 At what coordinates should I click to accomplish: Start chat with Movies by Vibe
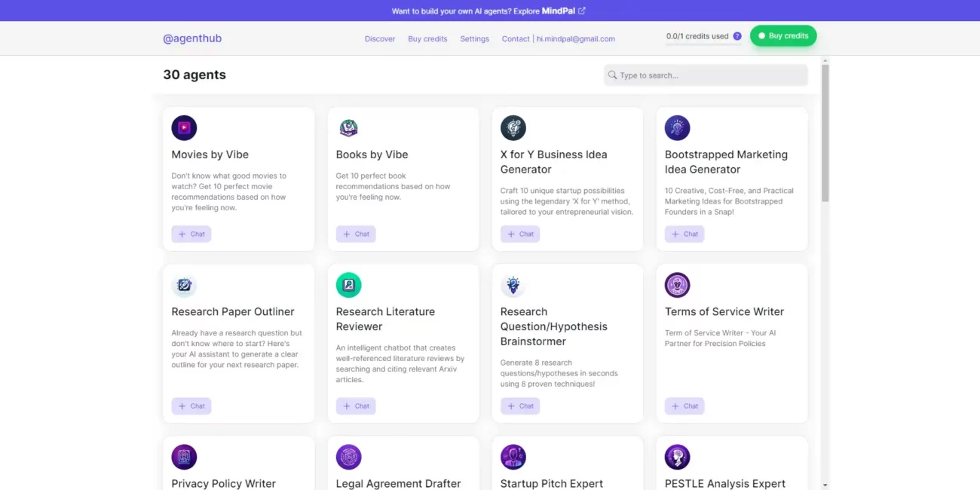coord(191,234)
